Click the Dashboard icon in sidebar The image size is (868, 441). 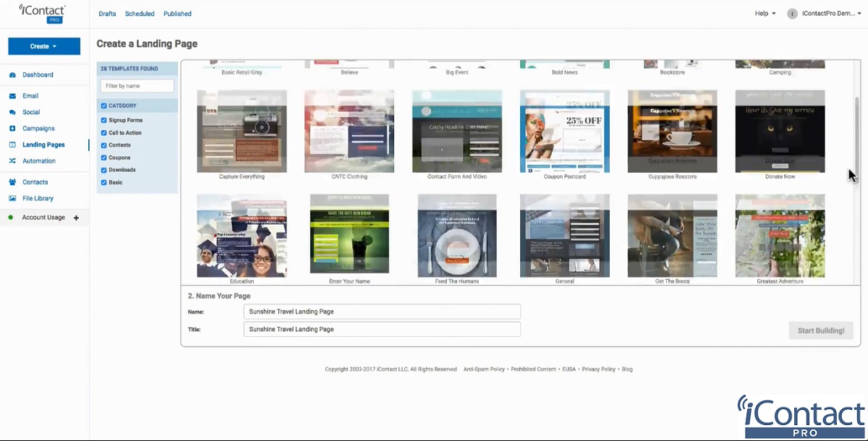(12, 75)
